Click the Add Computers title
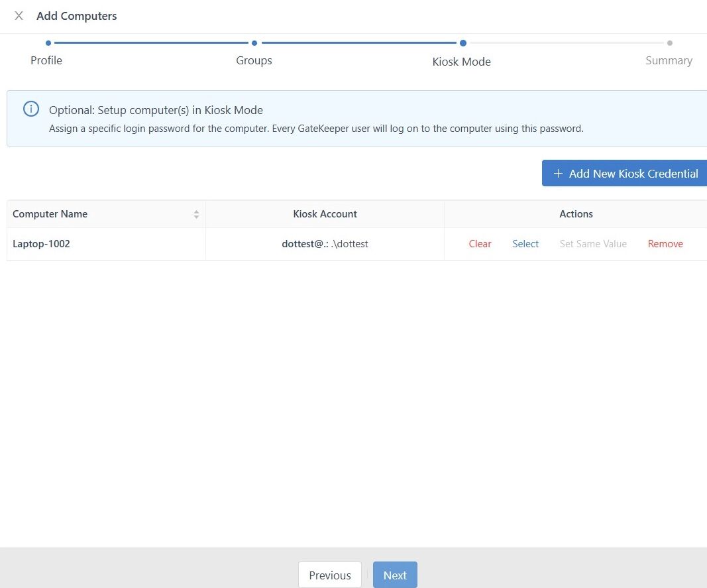The height and width of the screenshot is (588, 707). pyautogui.click(x=77, y=16)
